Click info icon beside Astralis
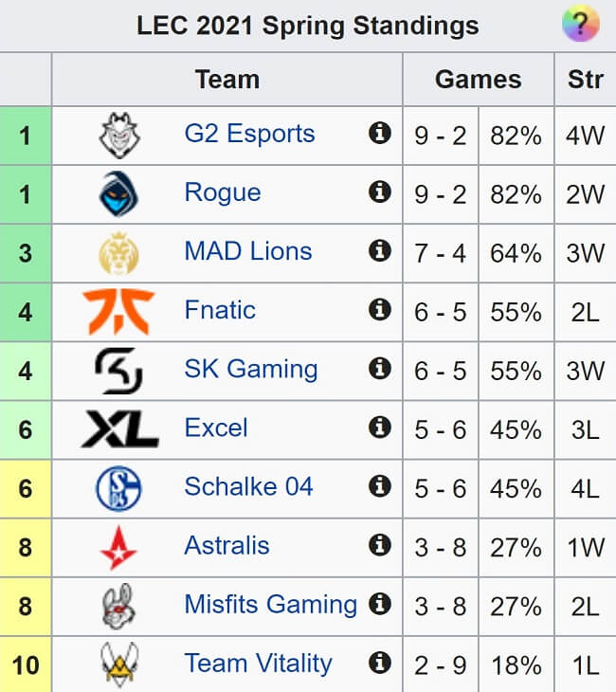Image resolution: width=616 pixels, height=692 pixels. tap(380, 545)
